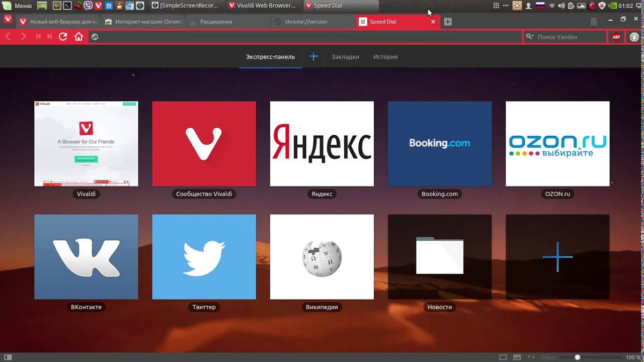Switch to the chrome://version tab
The height and width of the screenshot is (362, 644).
313,22
